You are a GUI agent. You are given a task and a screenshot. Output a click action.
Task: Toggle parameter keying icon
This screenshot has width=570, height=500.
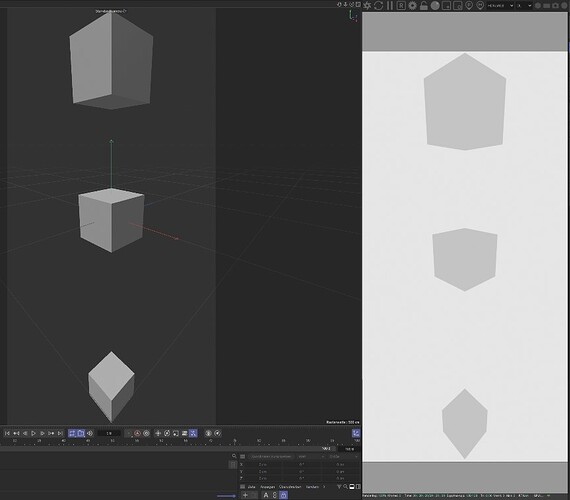[184, 433]
